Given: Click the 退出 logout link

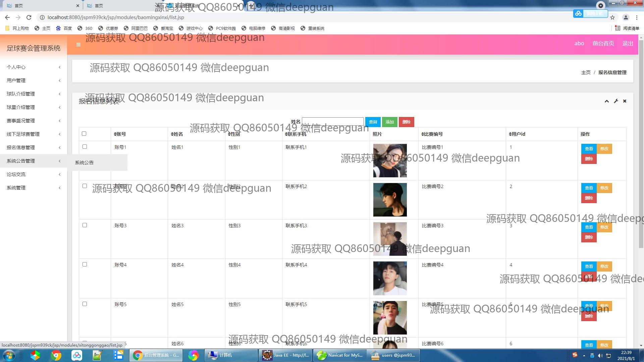Looking at the screenshot, I should pos(628,44).
